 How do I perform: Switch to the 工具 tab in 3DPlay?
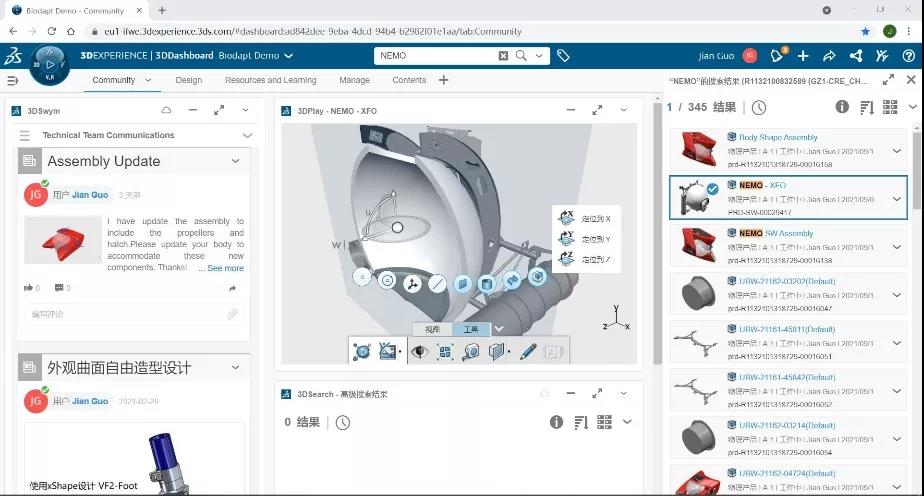coord(471,329)
